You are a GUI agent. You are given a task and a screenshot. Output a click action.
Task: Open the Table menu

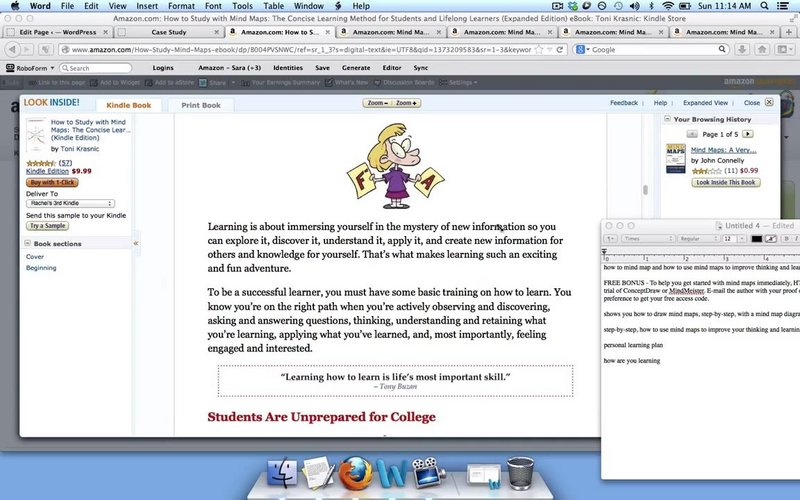[x=273, y=6]
